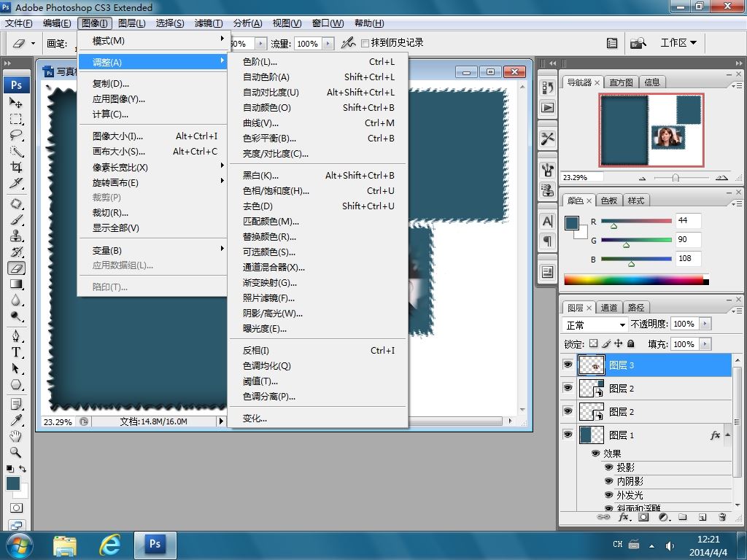Collapse 图层 1 layer effects list
The height and width of the screenshot is (560, 747).
(x=728, y=435)
